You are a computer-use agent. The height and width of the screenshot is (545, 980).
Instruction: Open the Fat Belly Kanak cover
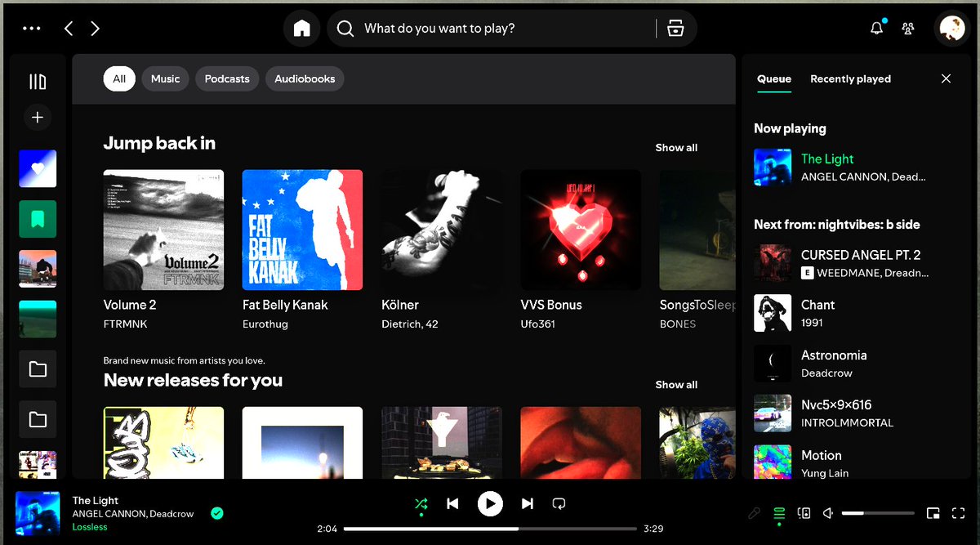point(302,230)
